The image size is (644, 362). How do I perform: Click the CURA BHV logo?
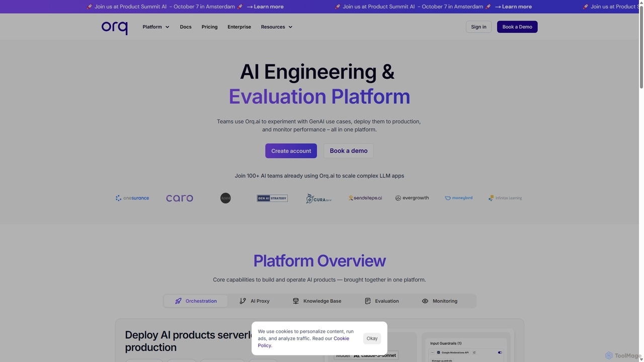pos(319,199)
